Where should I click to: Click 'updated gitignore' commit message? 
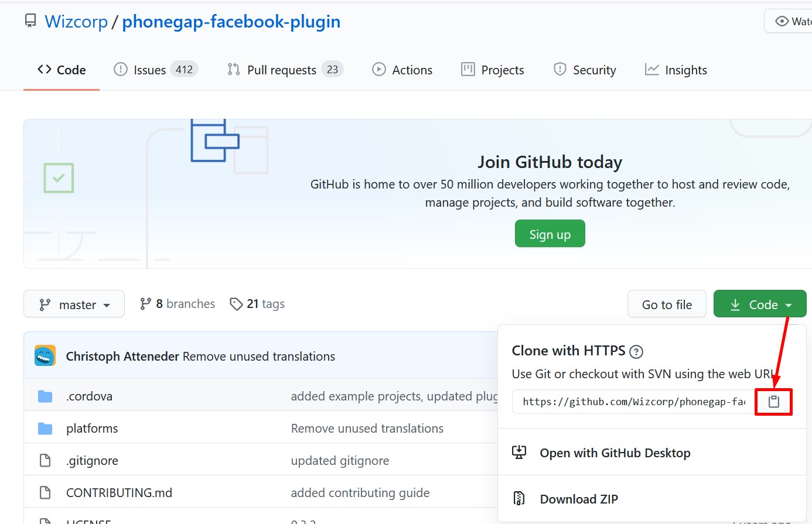pyautogui.click(x=340, y=461)
